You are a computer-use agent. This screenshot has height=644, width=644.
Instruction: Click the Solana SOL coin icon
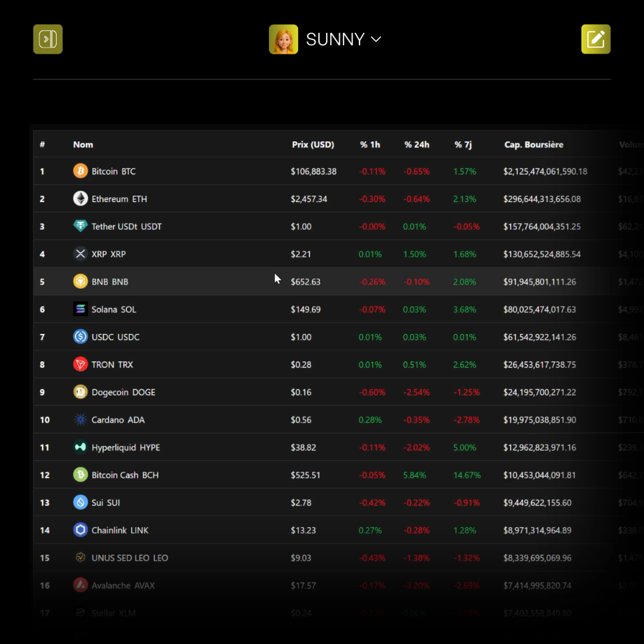click(80, 309)
